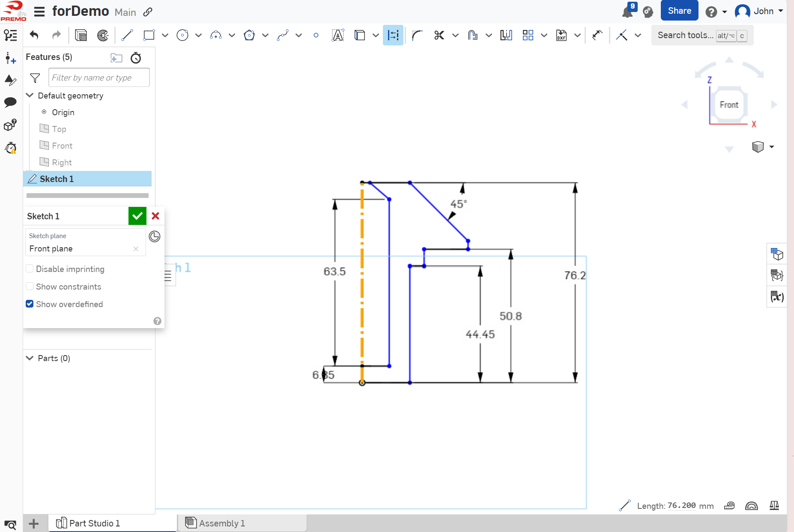This screenshot has height=532, width=794.
Task: Click the Share button
Action: 679,11
